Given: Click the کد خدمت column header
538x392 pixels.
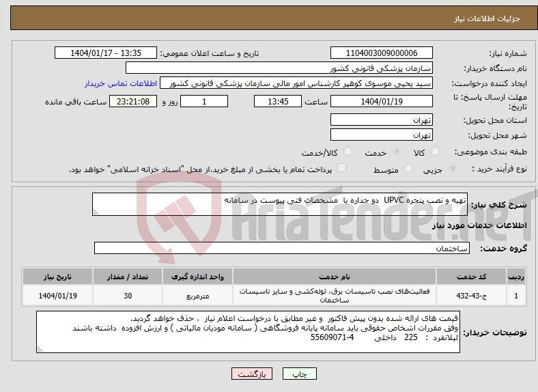Looking at the screenshot, I should (472, 277).
